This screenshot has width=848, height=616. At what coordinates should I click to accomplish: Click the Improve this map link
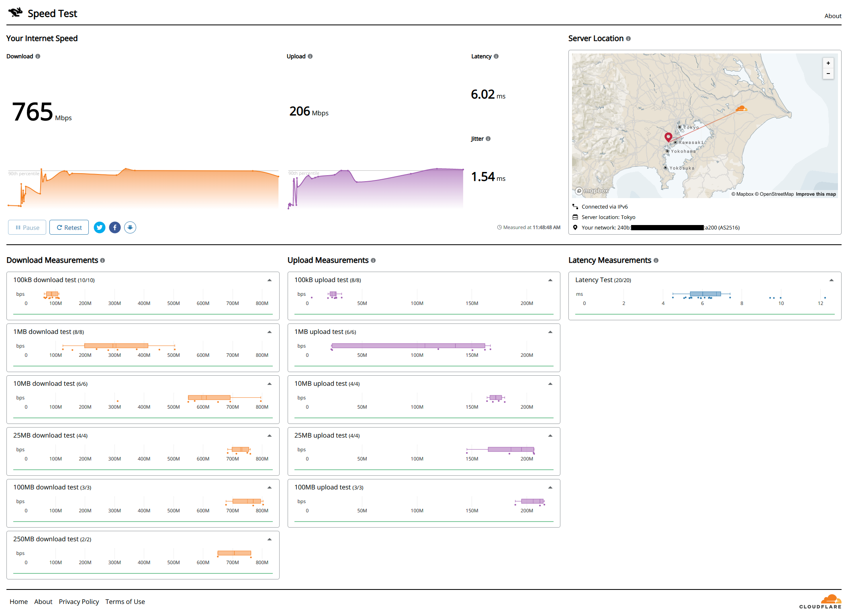(816, 194)
